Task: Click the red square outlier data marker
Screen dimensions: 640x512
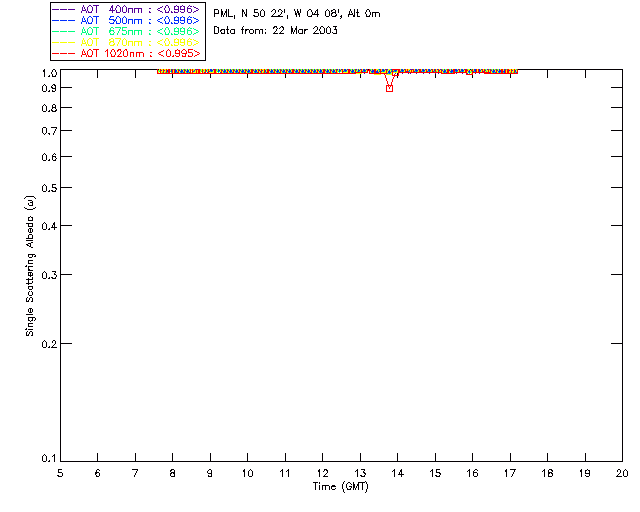Action: click(x=389, y=88)
